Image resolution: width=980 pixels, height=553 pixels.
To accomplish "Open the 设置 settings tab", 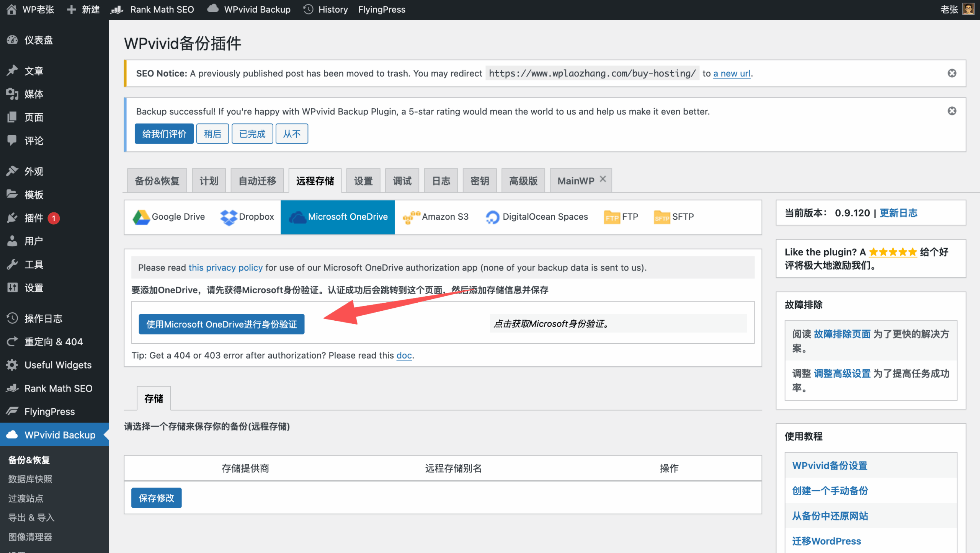I will (x=363, y=181).
